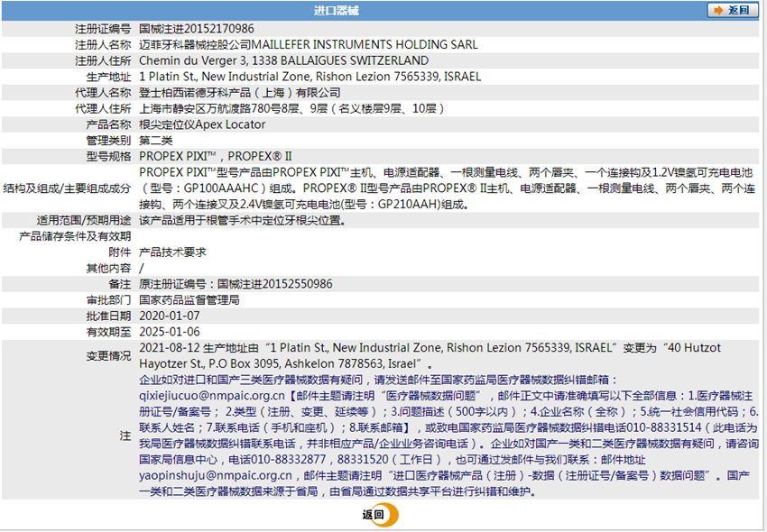
Task: Click the expiry date 2025-01-06
Action: [170, 332]
